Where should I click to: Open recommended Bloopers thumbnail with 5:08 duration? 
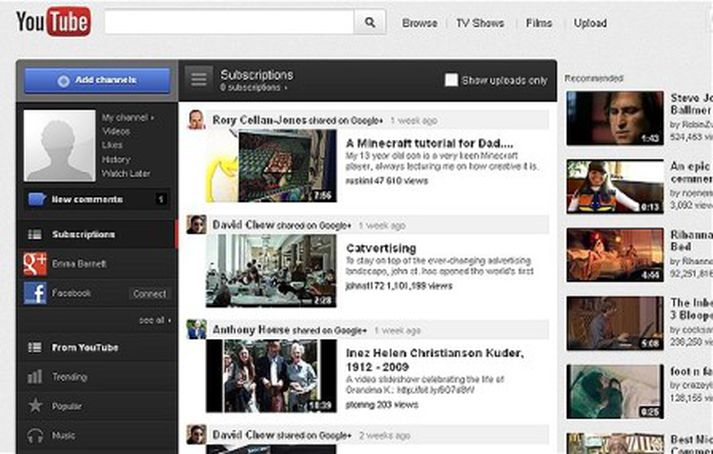[x=615, y=323]
